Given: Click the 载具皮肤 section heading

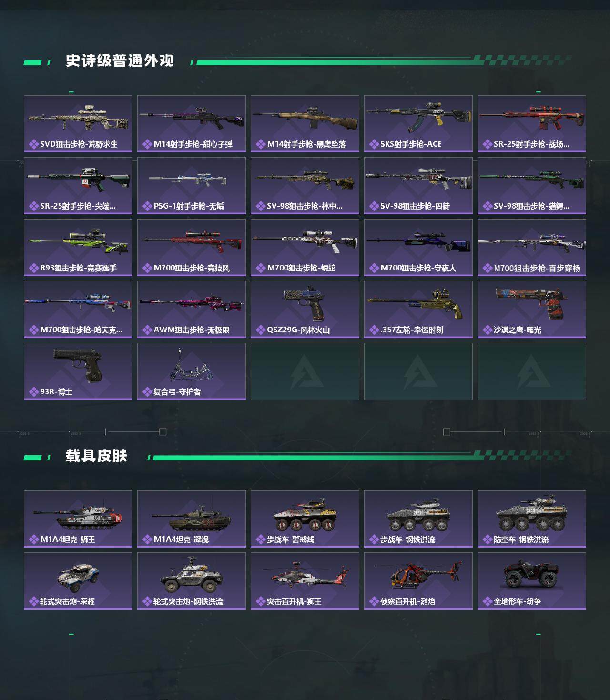Looking at the screenshot, I should click(x=96, y=456).
